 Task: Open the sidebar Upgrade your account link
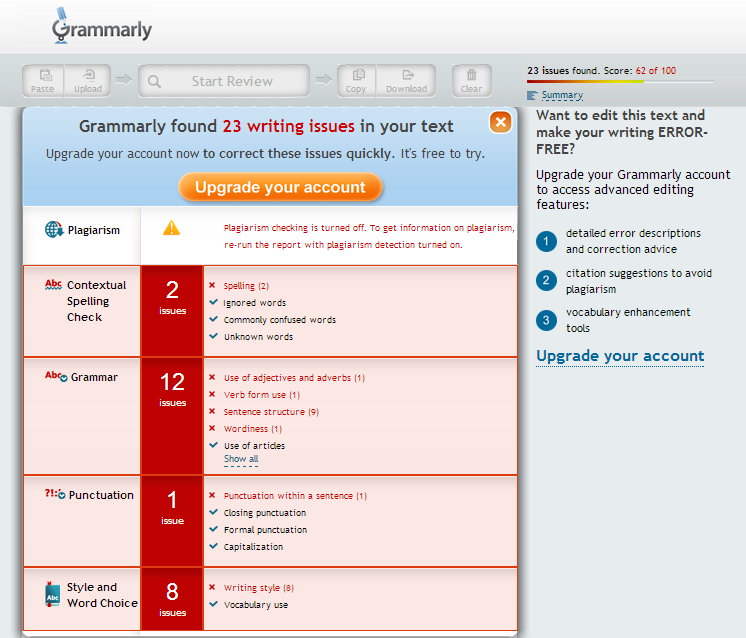[x=620, y=356]
